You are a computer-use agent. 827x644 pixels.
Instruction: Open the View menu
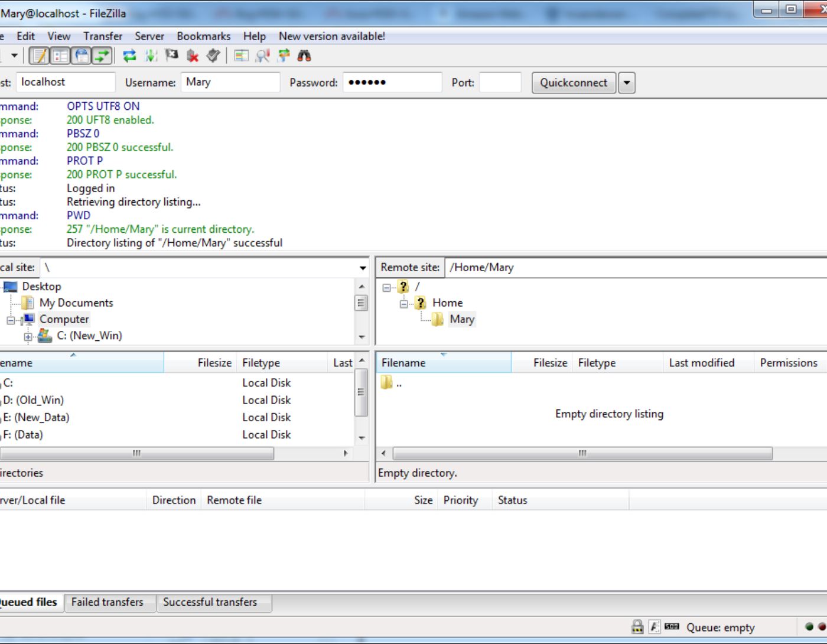58,36
